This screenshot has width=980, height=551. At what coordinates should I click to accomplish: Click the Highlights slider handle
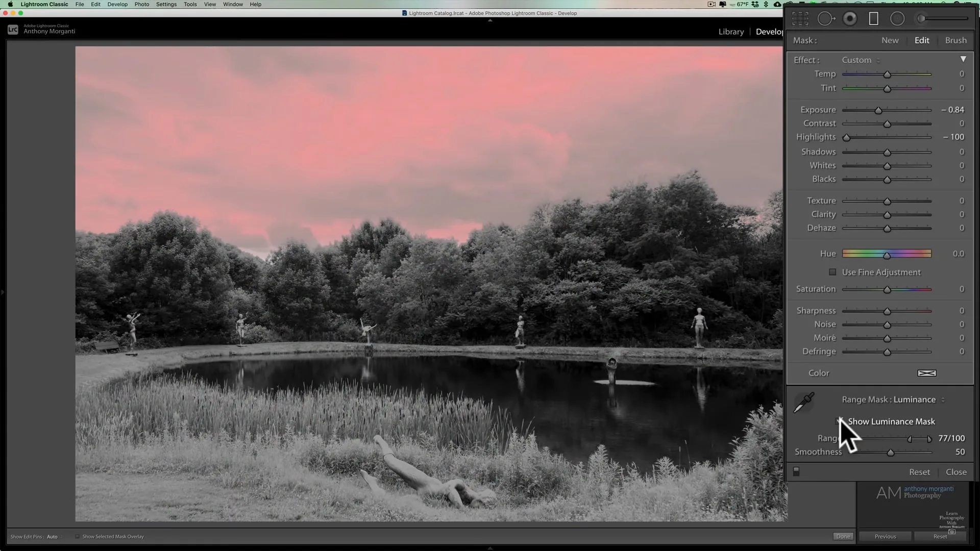pos(846,138)
